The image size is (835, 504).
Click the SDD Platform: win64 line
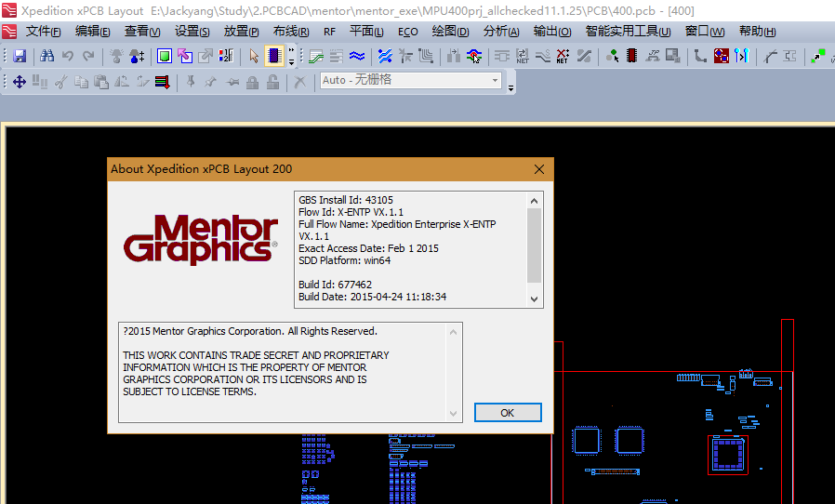tap(345, 260)
